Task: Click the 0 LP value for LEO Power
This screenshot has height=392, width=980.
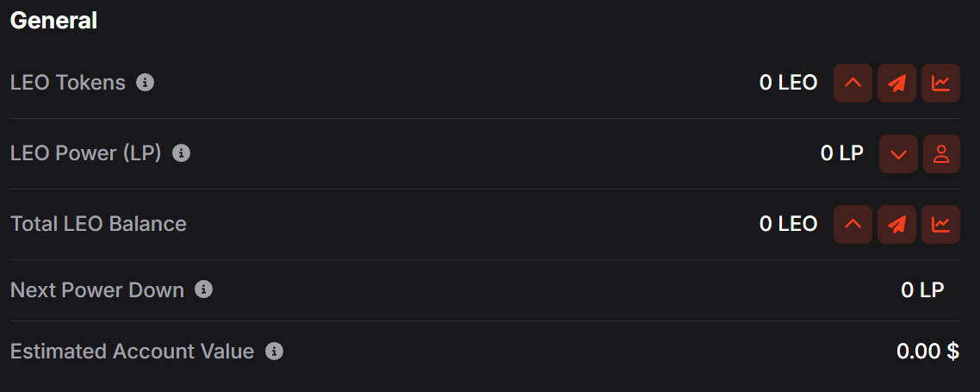Action: click(841, 153)
